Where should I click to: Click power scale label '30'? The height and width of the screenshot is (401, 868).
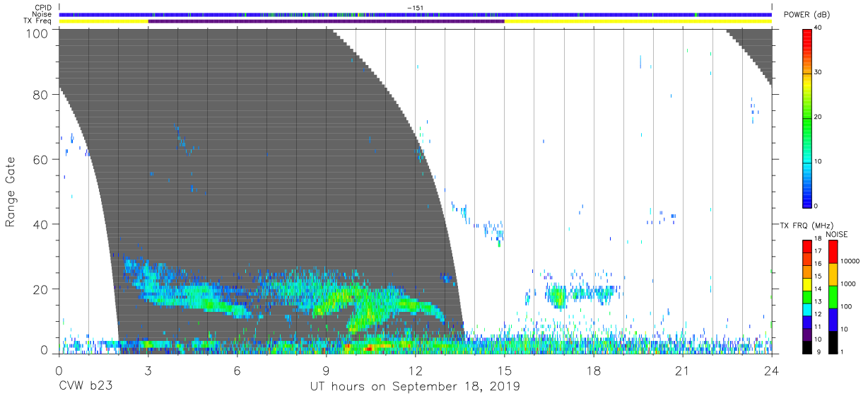[x=819, y=72]
